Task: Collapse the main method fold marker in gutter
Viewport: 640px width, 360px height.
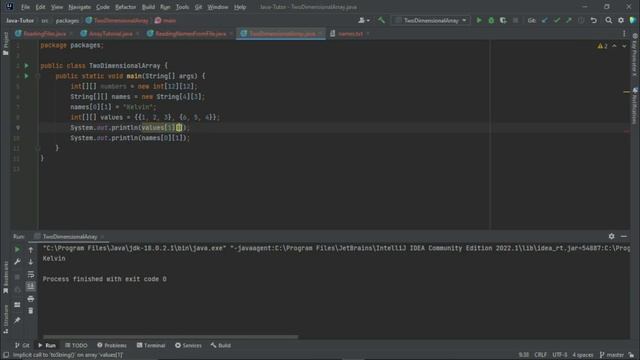Action: (x=37, y=76)
